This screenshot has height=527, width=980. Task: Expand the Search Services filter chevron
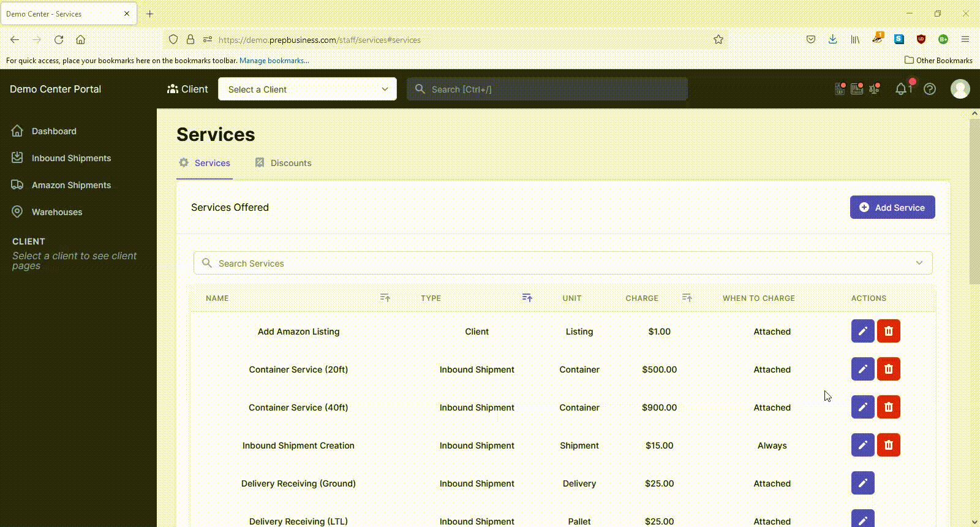click(x=919, y=263)
